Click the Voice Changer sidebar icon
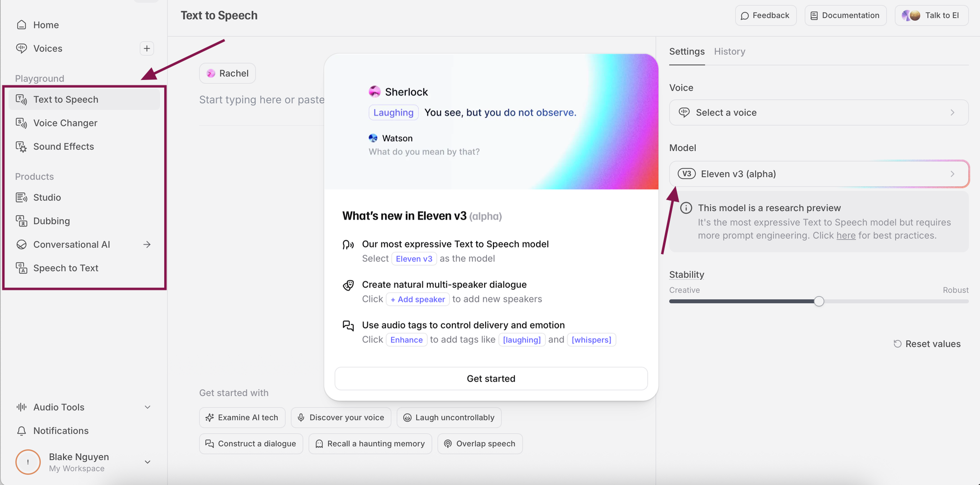Viewport: 980px width, 485px height. 22,123
